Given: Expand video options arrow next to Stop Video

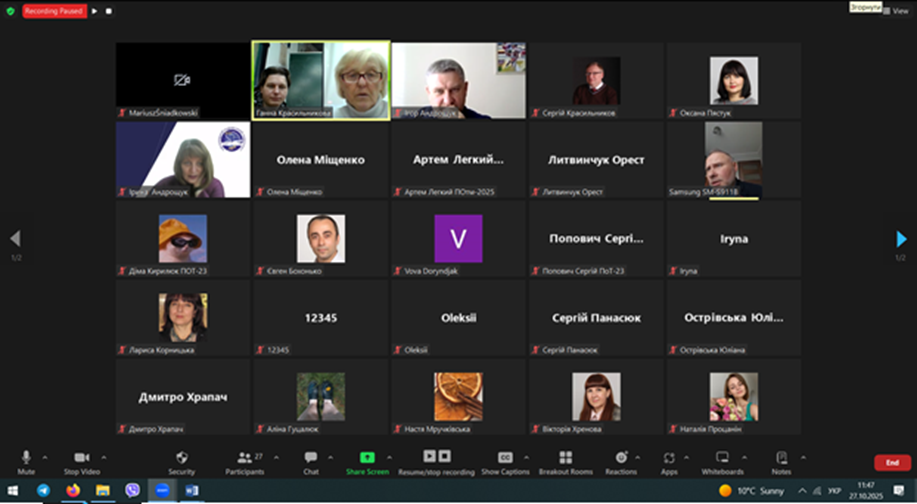Looking at the screenshot, I should (104, 457).
